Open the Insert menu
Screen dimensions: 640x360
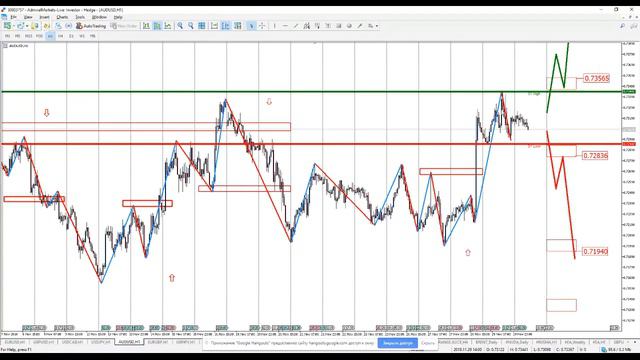pyautogui.click(x=44, y=17)
